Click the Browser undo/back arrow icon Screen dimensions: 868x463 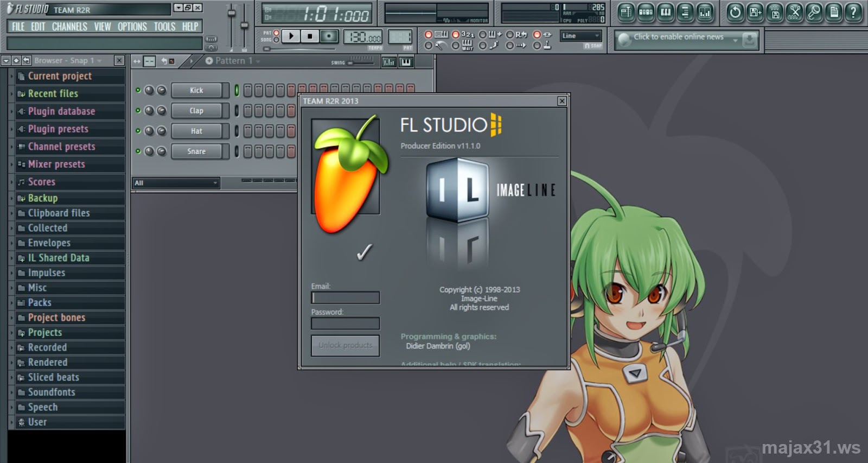click(x=25, y=60)
